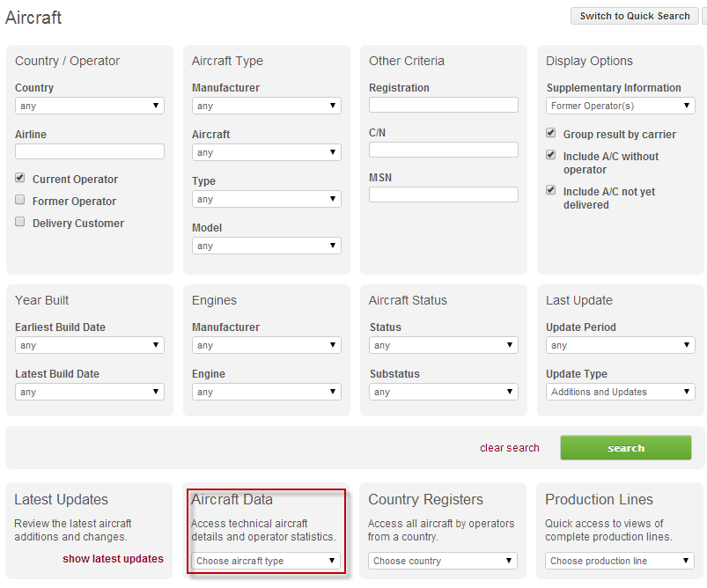Click the Registration input field
This screenshot has height=588, width=707.
[444, 105]
